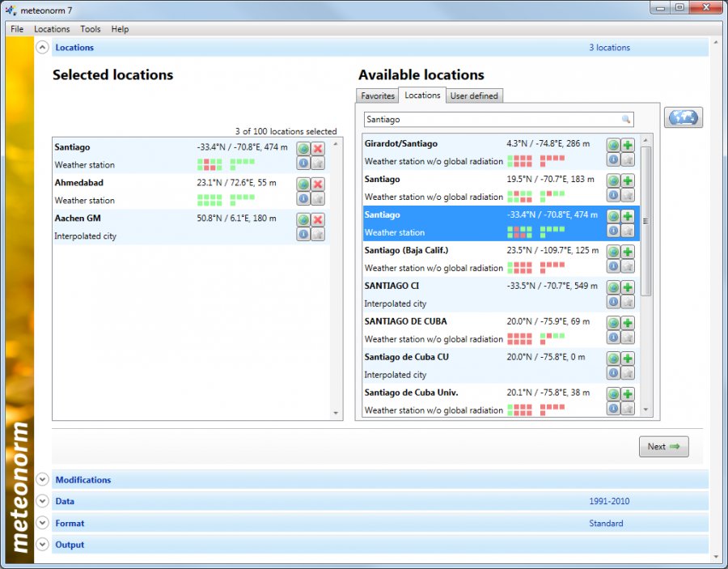Open the Locations menu in menu bar
Screen dimensions: 728x569
[x=52, y=29]
